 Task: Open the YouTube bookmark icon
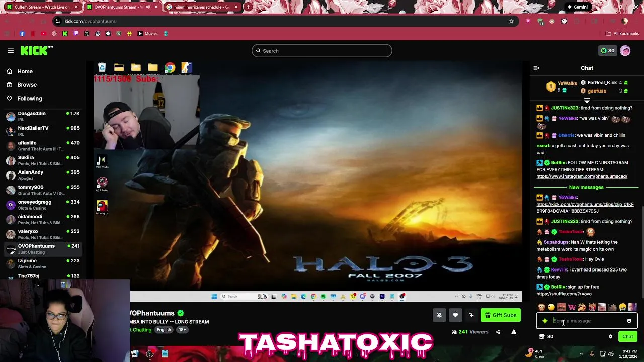(x=43, y=34)
